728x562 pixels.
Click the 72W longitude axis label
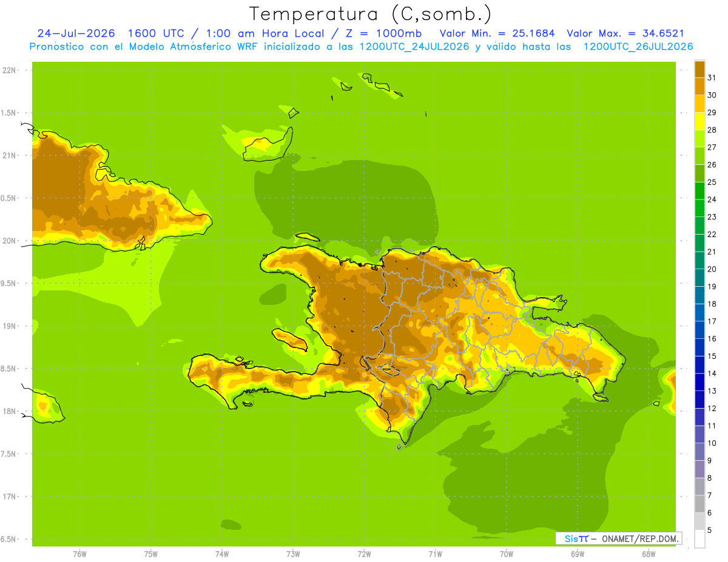coord(364,554)
